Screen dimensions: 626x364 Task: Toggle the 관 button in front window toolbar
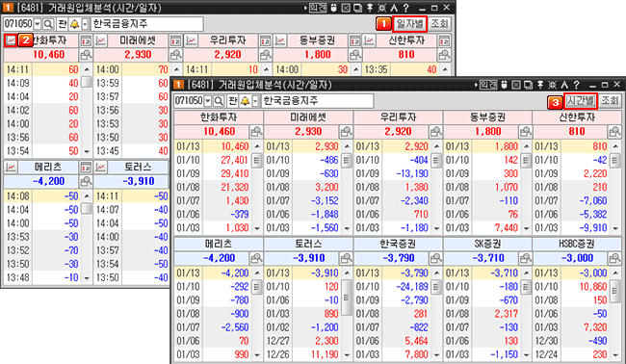tap(233, 101)
